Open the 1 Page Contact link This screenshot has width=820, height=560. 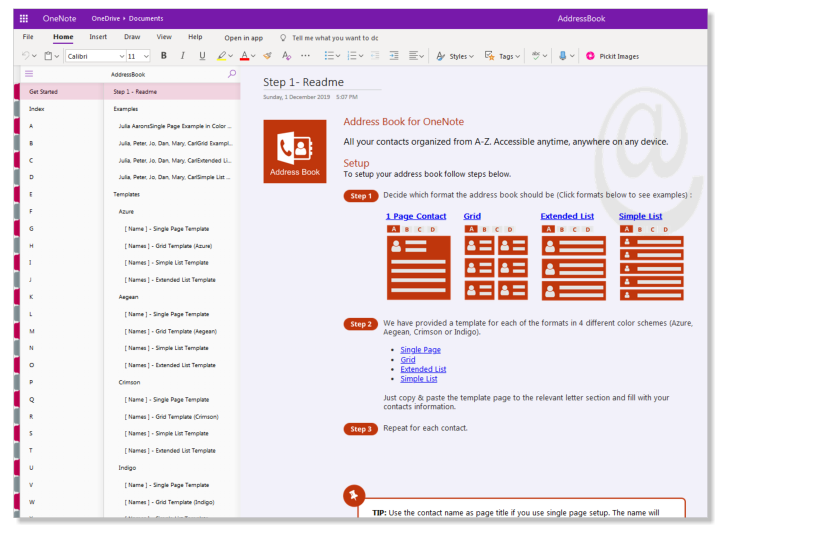(416, 216)
